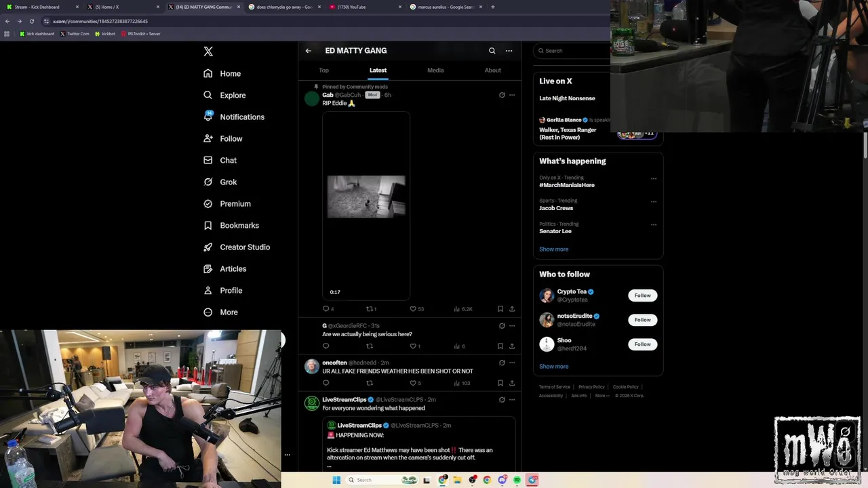Image resolution: width=868 pixels, height=488 pixels.
Task: Follow notsoErudite
Action: pos(643,320)
